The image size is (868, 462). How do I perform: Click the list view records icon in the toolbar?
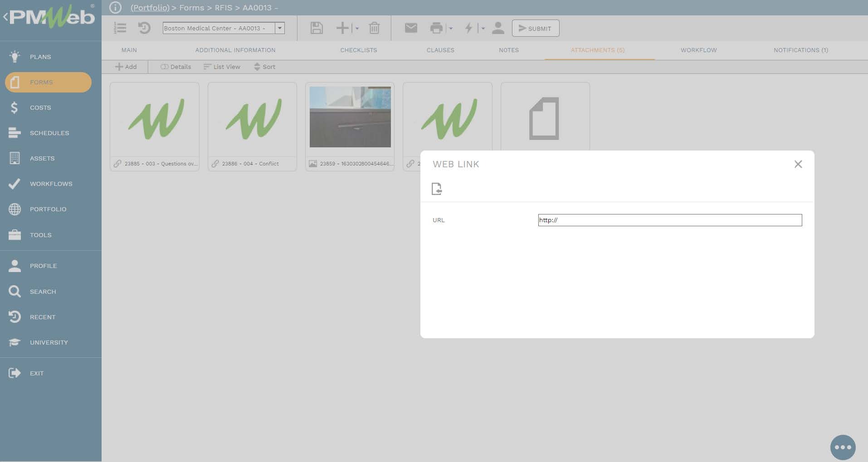(x=120, y=28)
